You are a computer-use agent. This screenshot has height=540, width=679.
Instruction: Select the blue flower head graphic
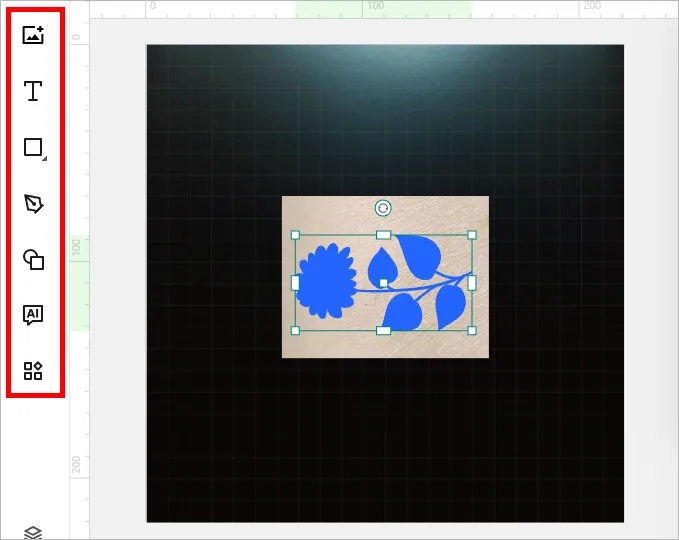[327, 281]
